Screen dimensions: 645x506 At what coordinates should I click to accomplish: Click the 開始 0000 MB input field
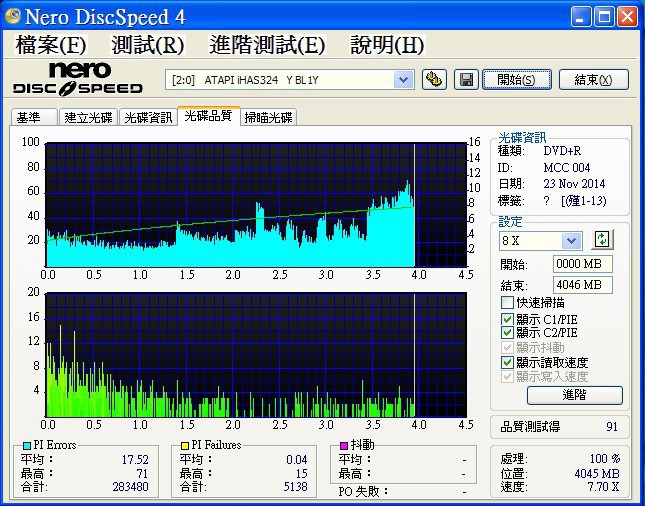click(582, 264)
